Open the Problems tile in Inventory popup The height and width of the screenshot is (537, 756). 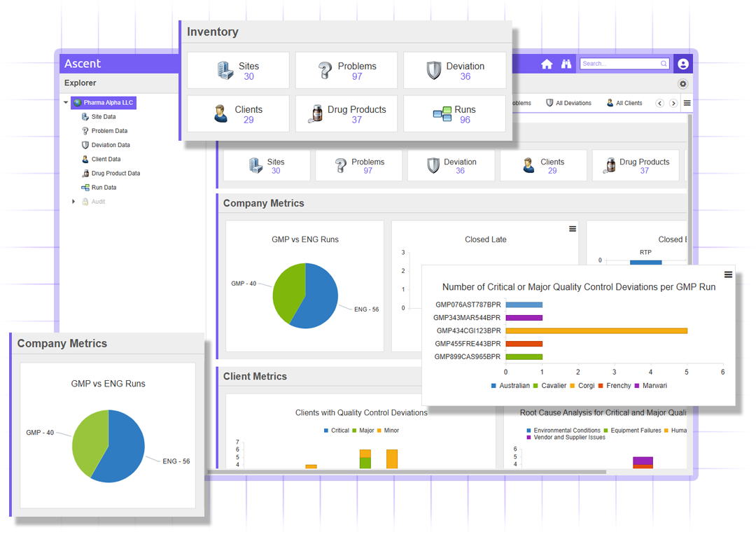tap(346, 71)
